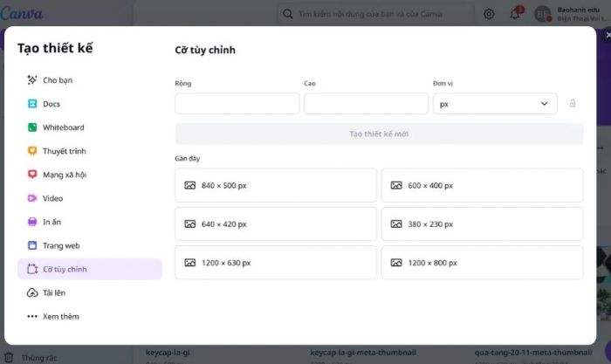Viewport: 611px width, 364px height.
Task: Click the Rộng width input field
Action: coord(237,104)
